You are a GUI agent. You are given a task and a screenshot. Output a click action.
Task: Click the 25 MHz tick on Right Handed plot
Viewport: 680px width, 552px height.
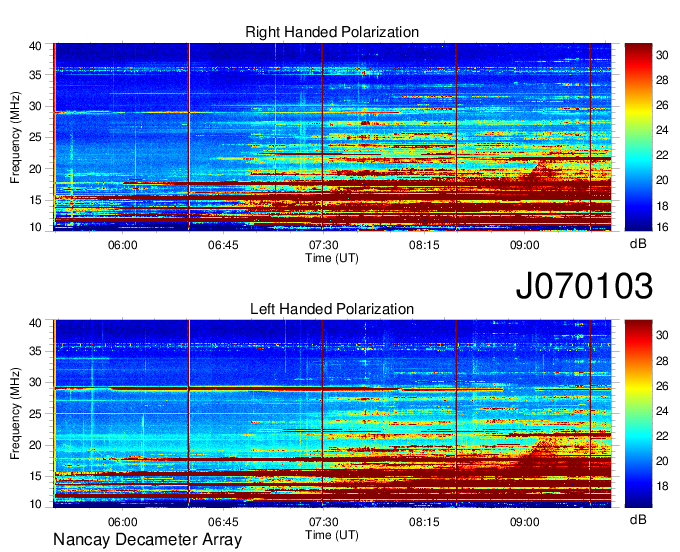(35, 137)
